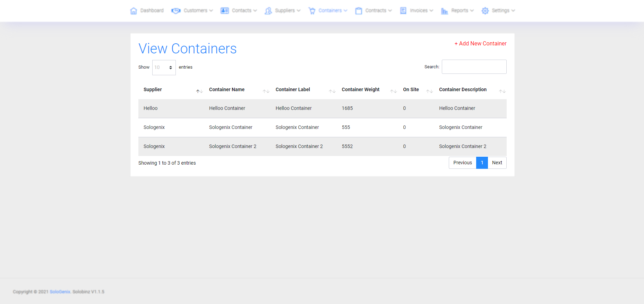This screenshot has width=644, height=304.
Task: Click the Invoices document icon
Action: click(403, 11)
